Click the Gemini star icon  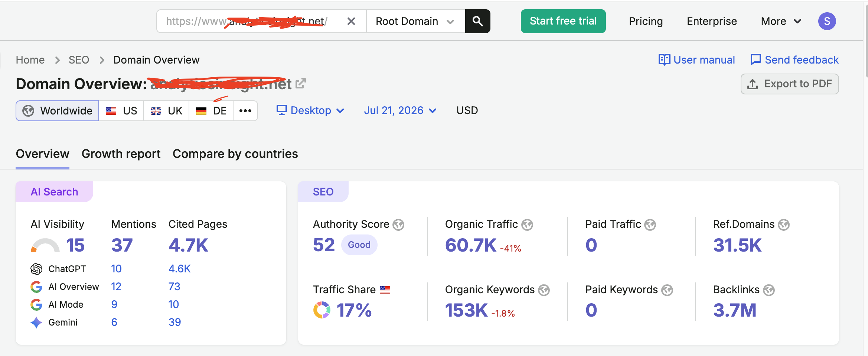pyautogui.click(x=36, y=322)
